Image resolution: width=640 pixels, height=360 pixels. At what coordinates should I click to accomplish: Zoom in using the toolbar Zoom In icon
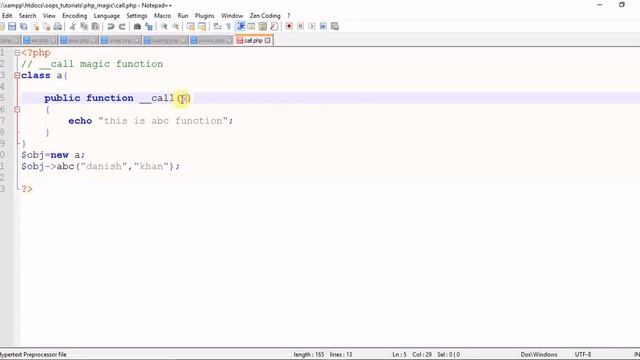(164, 27)
